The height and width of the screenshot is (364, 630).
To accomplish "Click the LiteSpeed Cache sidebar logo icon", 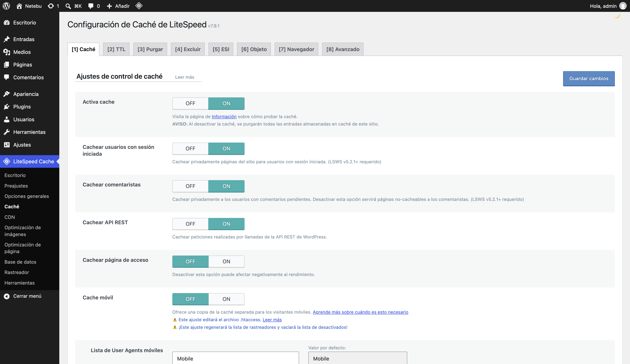I will [x=7, y=161].
